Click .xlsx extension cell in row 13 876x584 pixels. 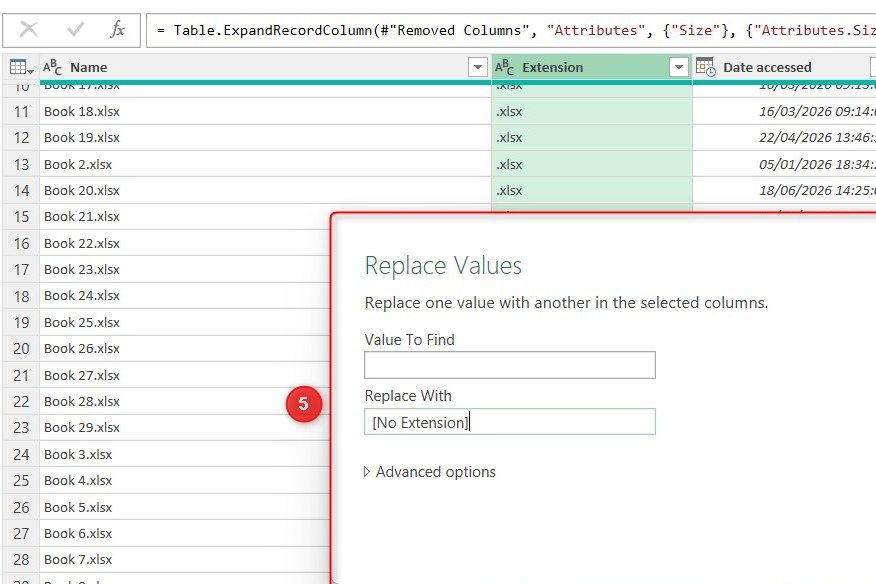592,164
